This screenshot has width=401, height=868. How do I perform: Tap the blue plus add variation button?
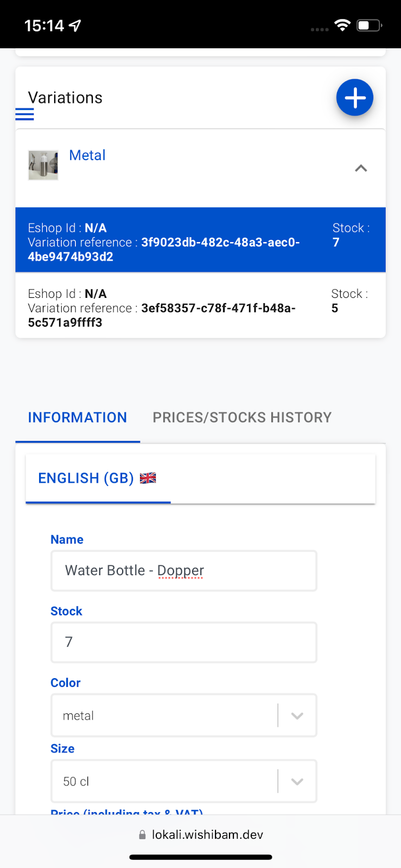tap(354, 98)
